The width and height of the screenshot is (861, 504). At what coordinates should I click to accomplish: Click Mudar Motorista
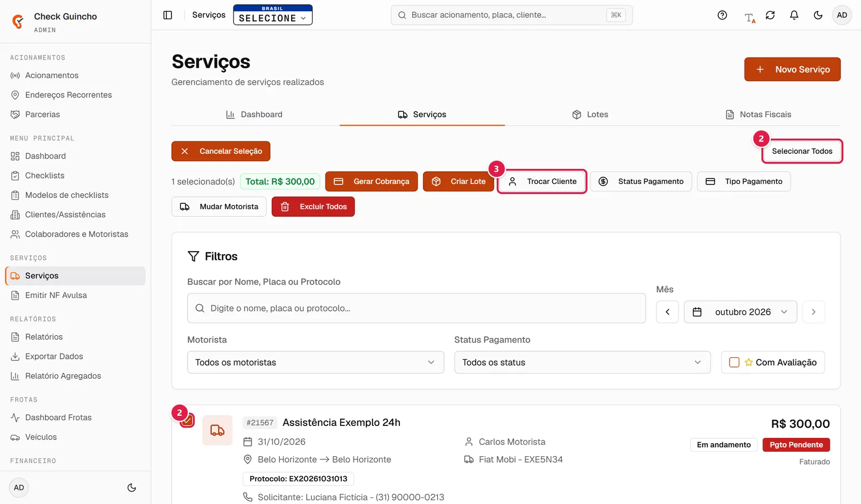(219, 207)
